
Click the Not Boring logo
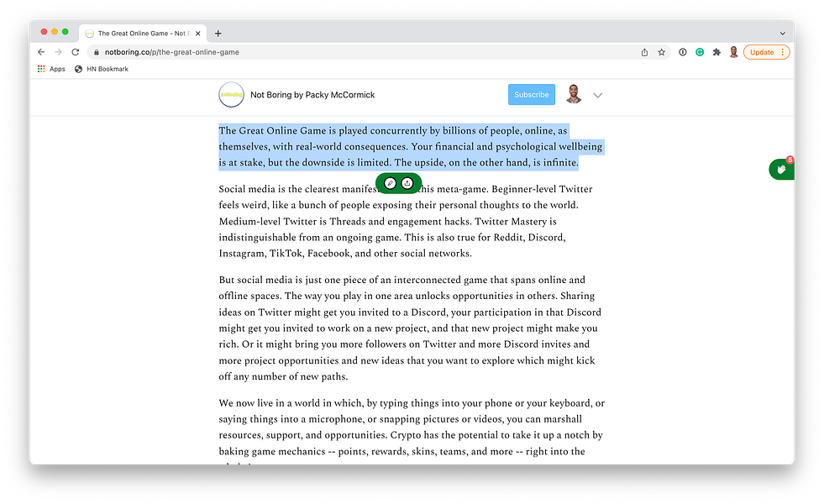[x=231, y=95]
